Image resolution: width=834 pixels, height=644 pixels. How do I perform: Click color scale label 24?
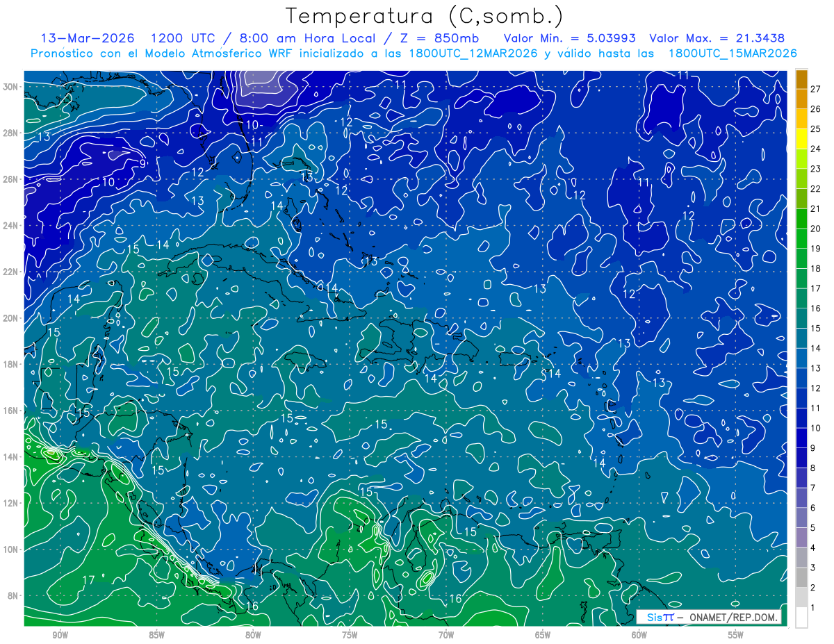click(816, 149)
